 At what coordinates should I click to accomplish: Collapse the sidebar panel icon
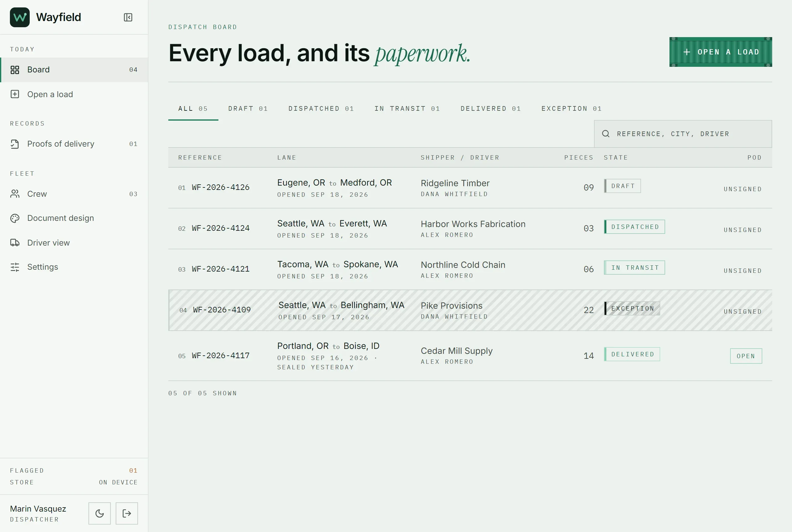point(128,17)
